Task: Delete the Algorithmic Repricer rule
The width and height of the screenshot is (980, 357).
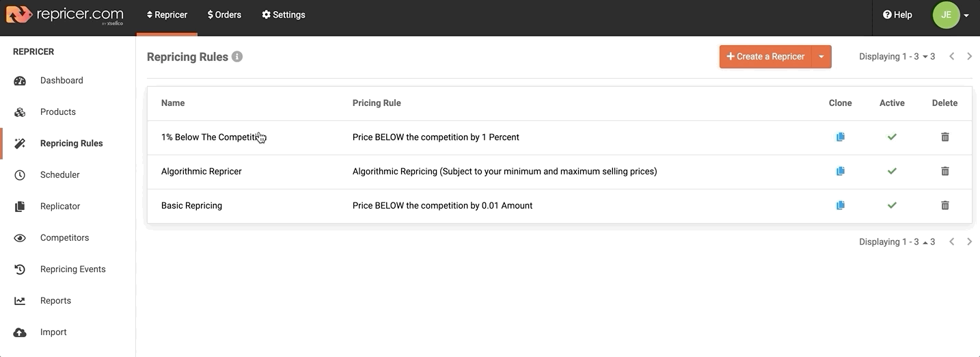Action: [945, 171]
